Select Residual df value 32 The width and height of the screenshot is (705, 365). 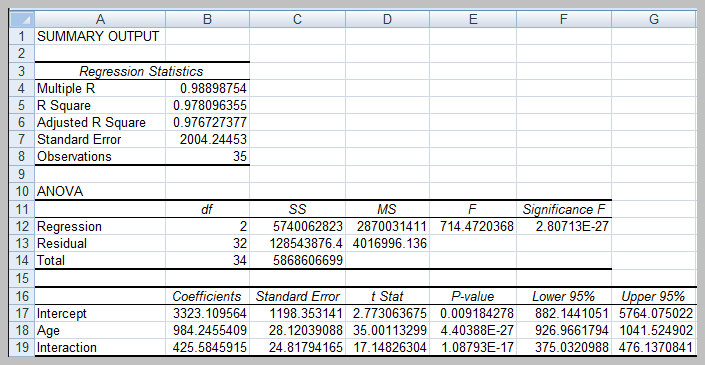coord(207,243)
